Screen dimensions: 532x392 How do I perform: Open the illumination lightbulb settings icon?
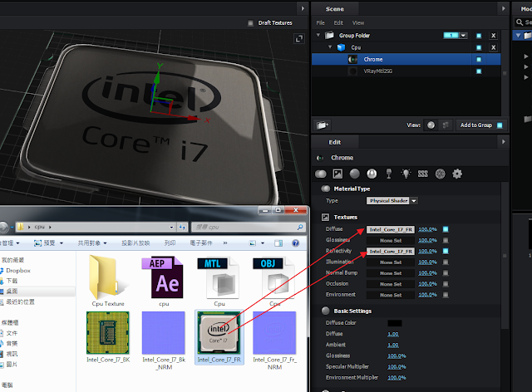406,174
